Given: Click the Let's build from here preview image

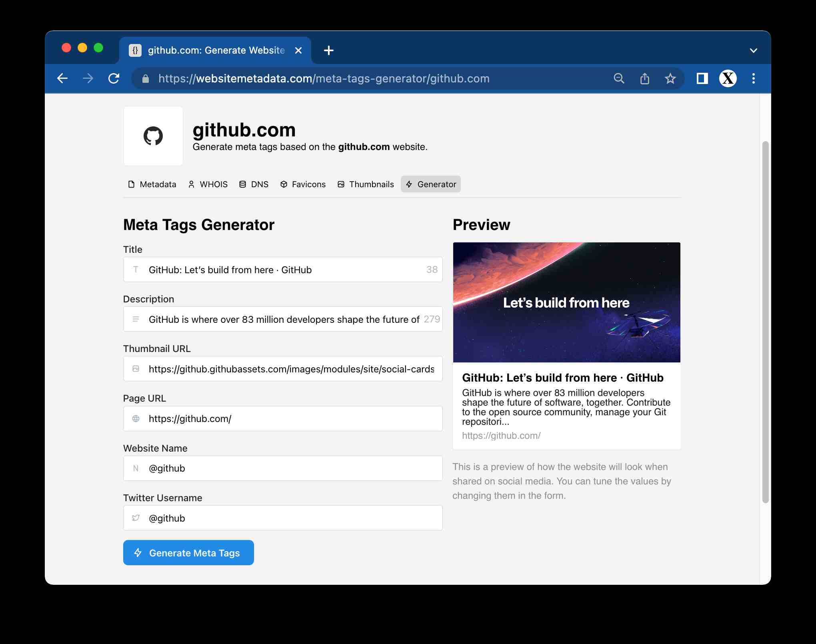Looking at the screenshot, I should pos(566,302).
